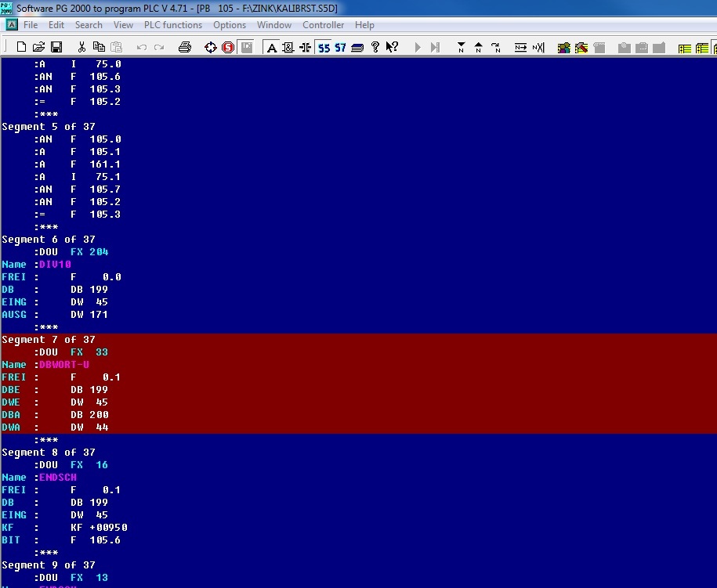
Task: Click the Undo arrow icon
Action: pyautogui.click(x=141, y=47)
